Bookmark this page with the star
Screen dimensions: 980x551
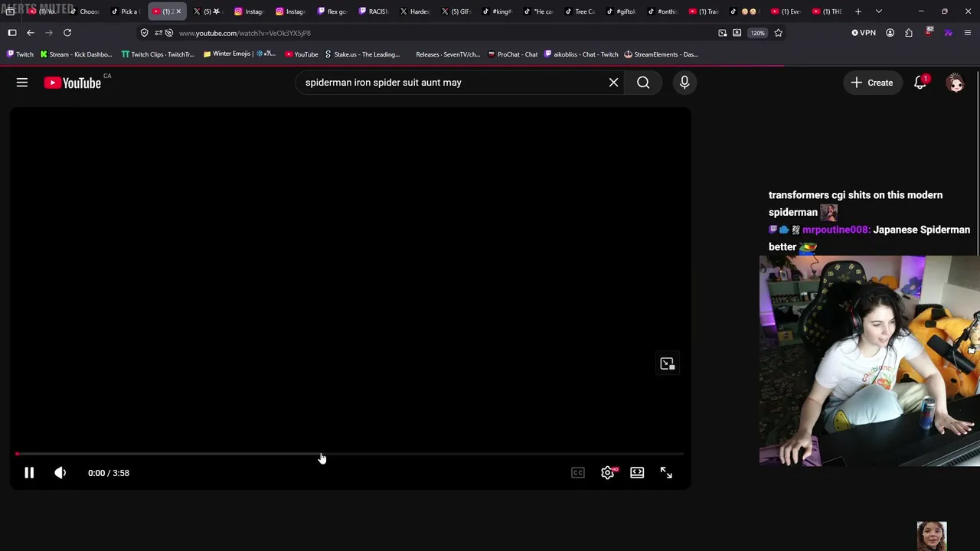(x=779, y=33)
